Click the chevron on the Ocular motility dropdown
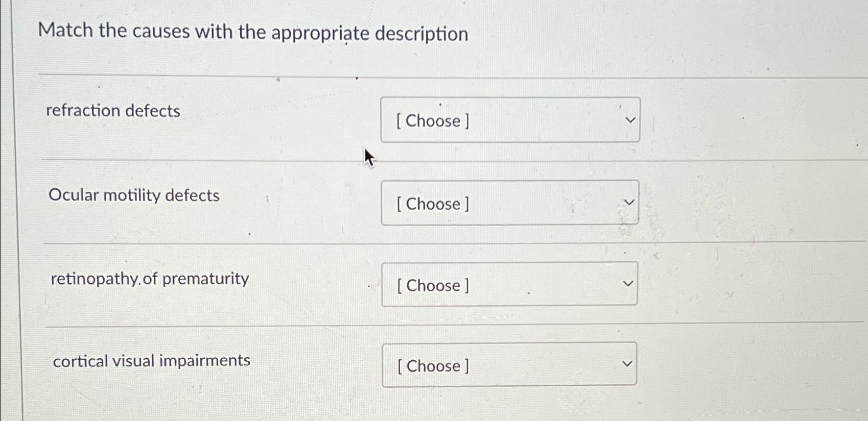Image resolution: width=868 pixels, height=421 pixels. 630,202
